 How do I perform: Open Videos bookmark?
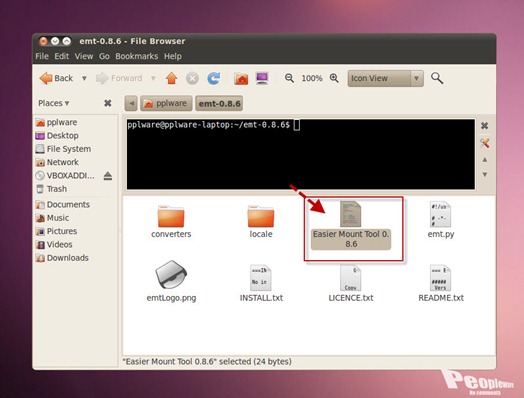point(59,245)
